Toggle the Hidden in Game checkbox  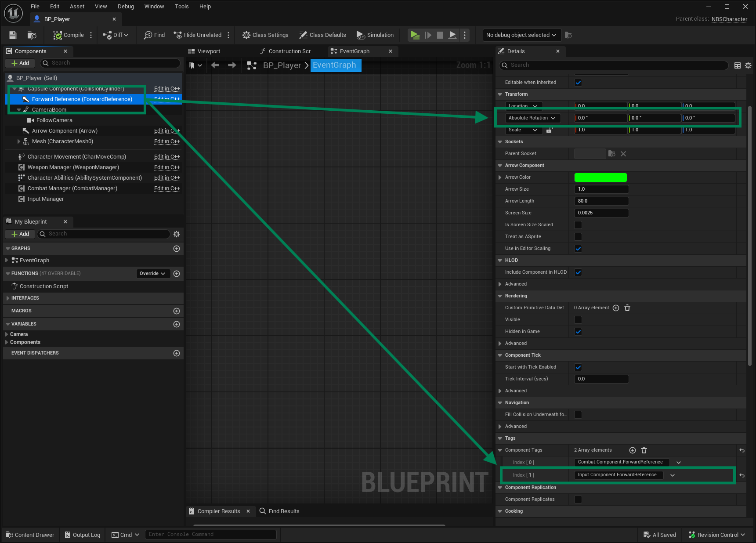click(578, 332)
